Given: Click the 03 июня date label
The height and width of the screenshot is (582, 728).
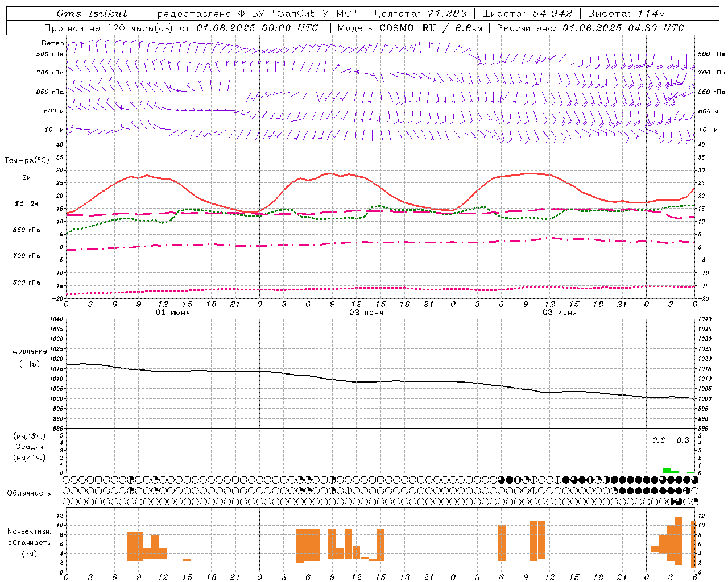Looking at the screenshot, I should click(560, 313).
